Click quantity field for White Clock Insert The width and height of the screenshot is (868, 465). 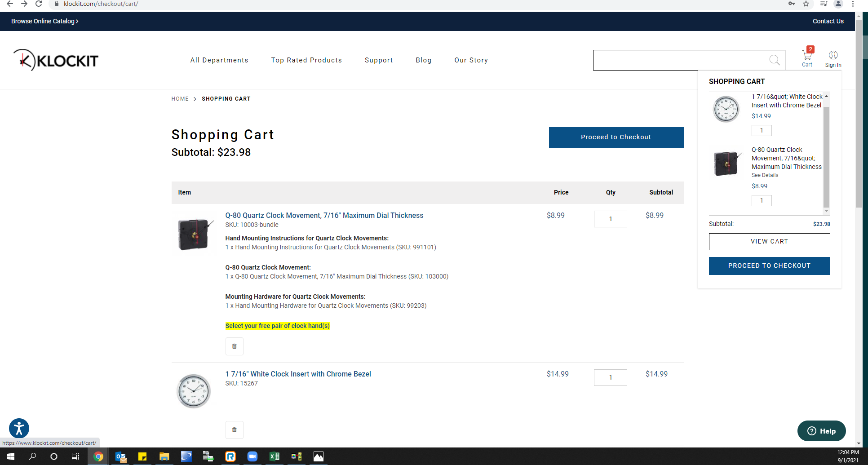click(610, 377)
